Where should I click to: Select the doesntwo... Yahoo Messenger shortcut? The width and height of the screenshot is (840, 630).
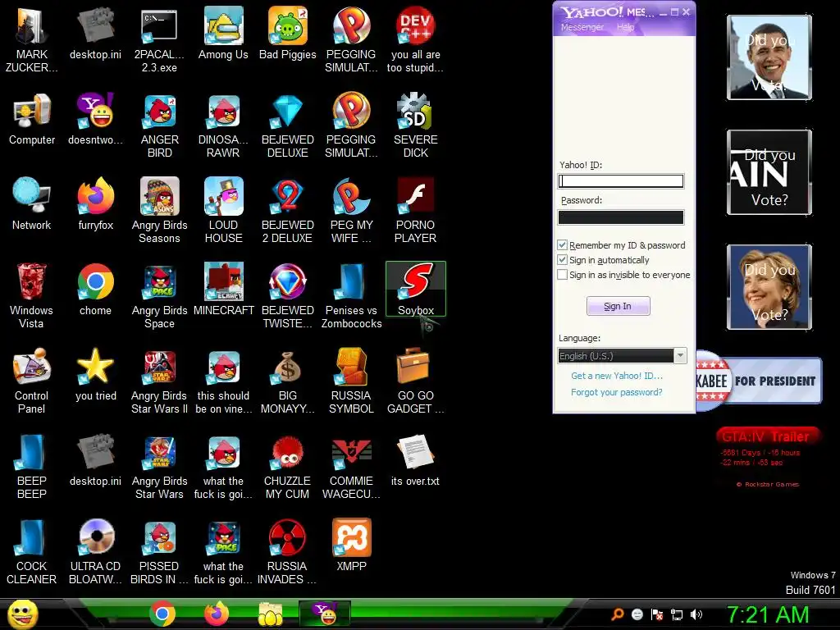(95, 119)
